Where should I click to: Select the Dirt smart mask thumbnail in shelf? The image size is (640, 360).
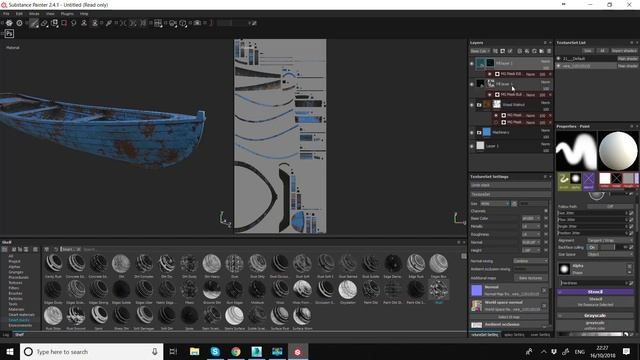coord(121,264)
